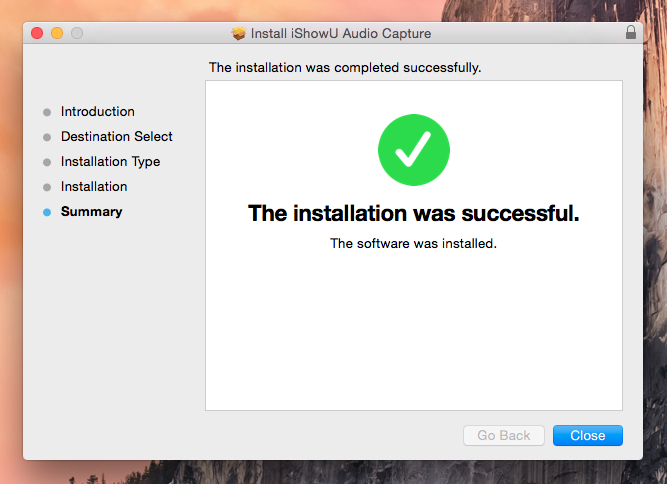Screen dimensions: 667x484
Task: Select the Installation Type step
Action: [110, 162]
